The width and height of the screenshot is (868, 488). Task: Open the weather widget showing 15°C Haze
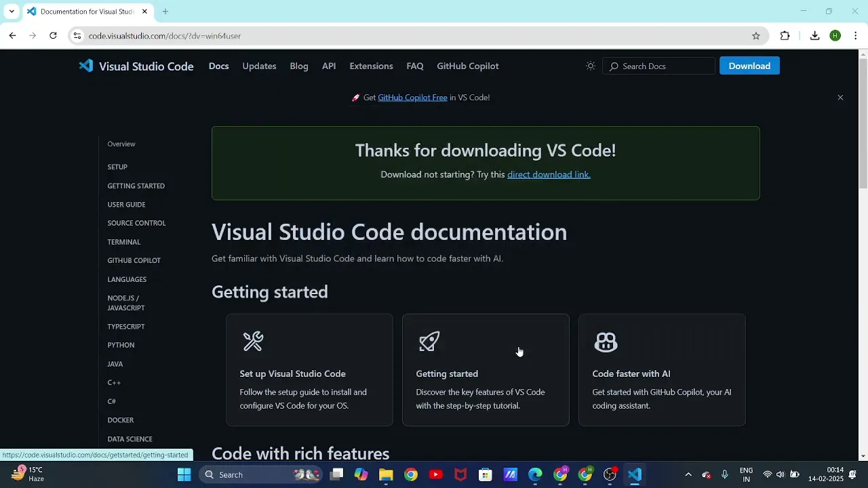point(28,474)
